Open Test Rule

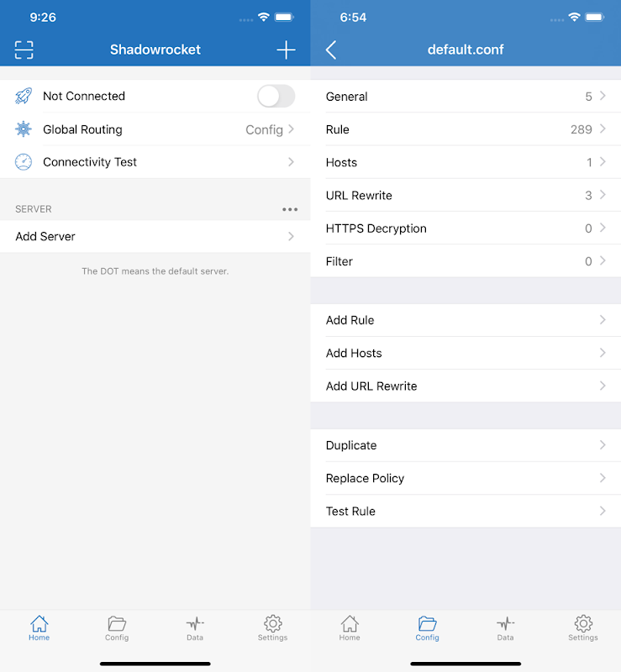466,512
